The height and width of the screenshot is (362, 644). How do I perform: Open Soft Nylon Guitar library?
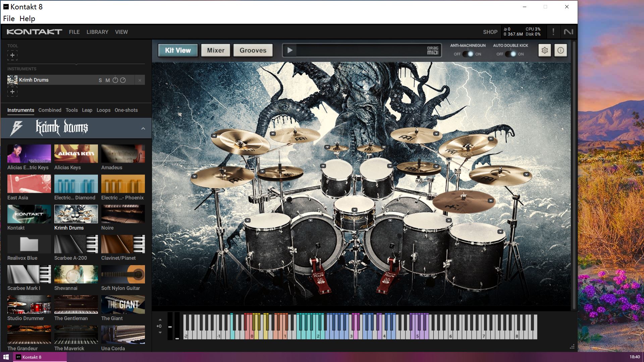pyautogui.click(x=123, y=274)
